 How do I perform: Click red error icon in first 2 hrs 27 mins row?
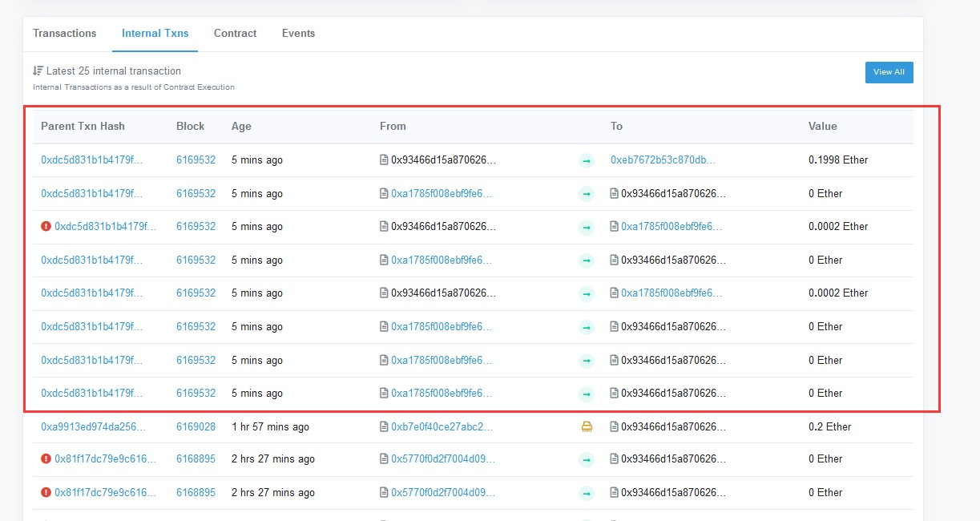(46, 459)
